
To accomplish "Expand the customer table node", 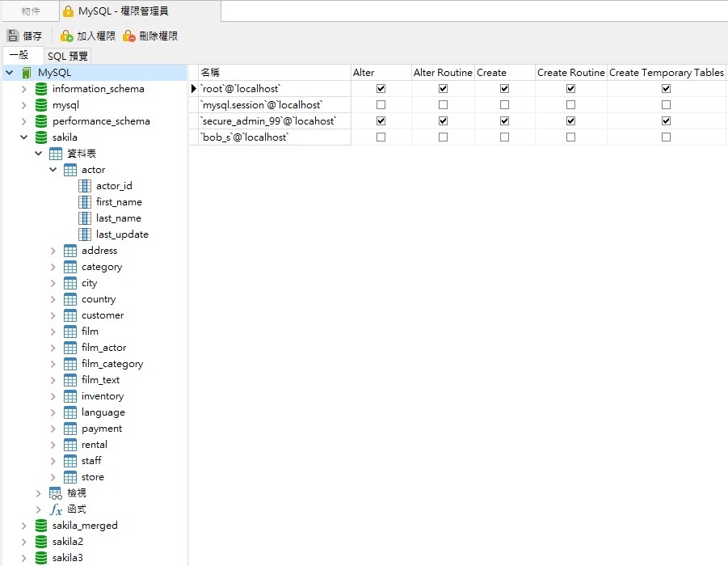I will coord(53,315).
